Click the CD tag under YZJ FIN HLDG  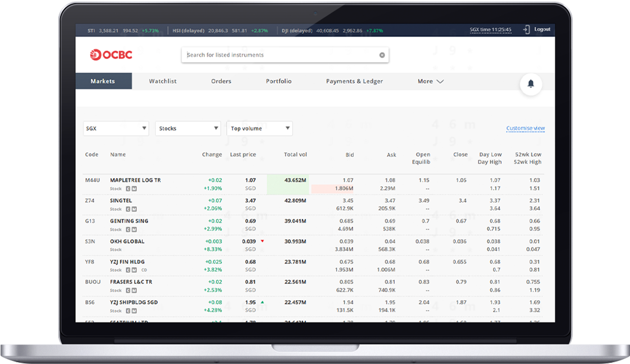pyautogui.click(x=144, y=270)
